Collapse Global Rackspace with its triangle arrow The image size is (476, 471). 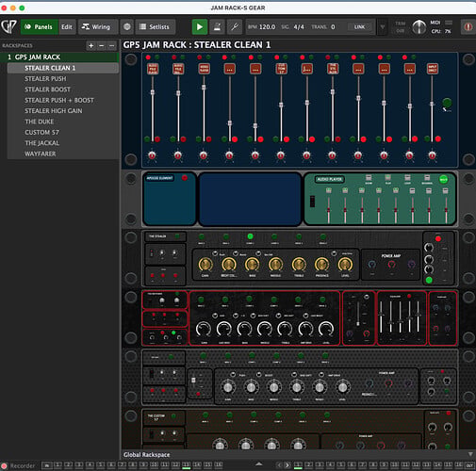pos(470,454)
